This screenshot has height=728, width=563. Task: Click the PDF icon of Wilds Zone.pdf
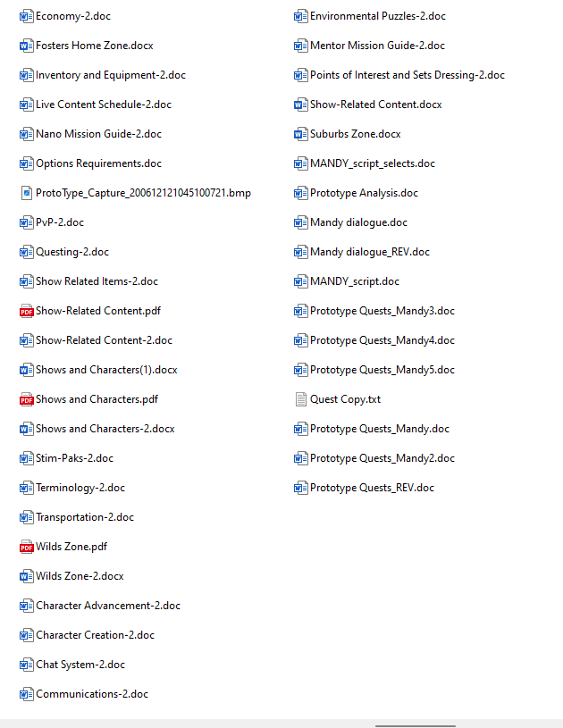point(27,547)
